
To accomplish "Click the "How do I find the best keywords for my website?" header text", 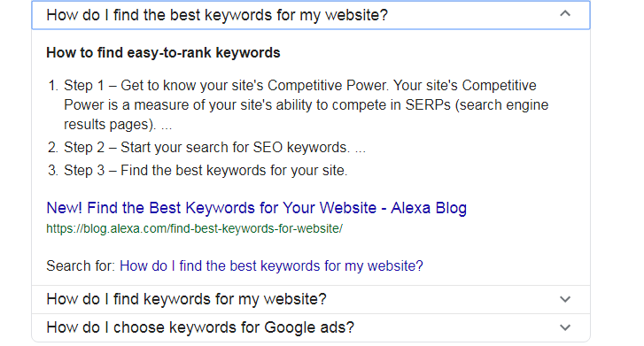I will pyautogui.click(x=217, y=15).
